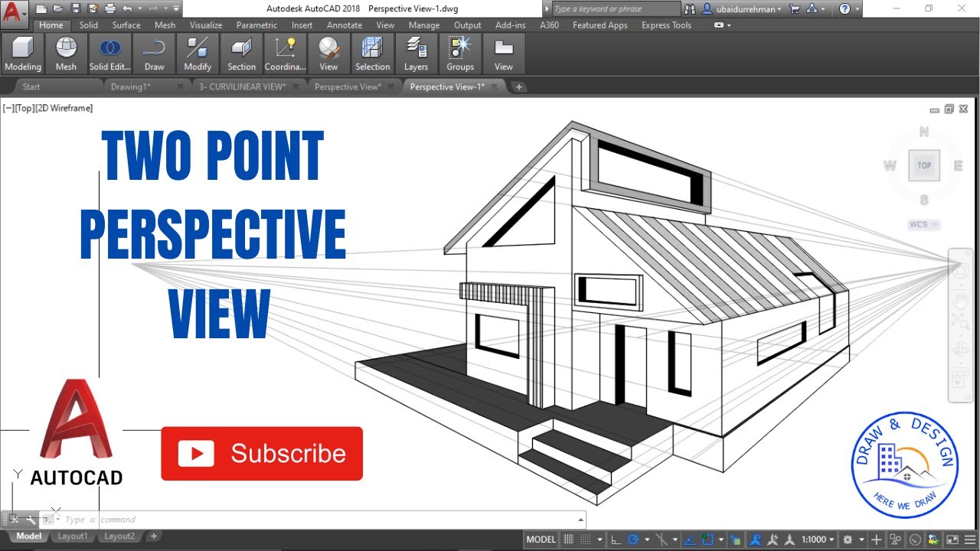Viewport: 980px width, 551px height.
Task: Open the WCS coordinate system dropdown
Action: (x=924, y=225)
